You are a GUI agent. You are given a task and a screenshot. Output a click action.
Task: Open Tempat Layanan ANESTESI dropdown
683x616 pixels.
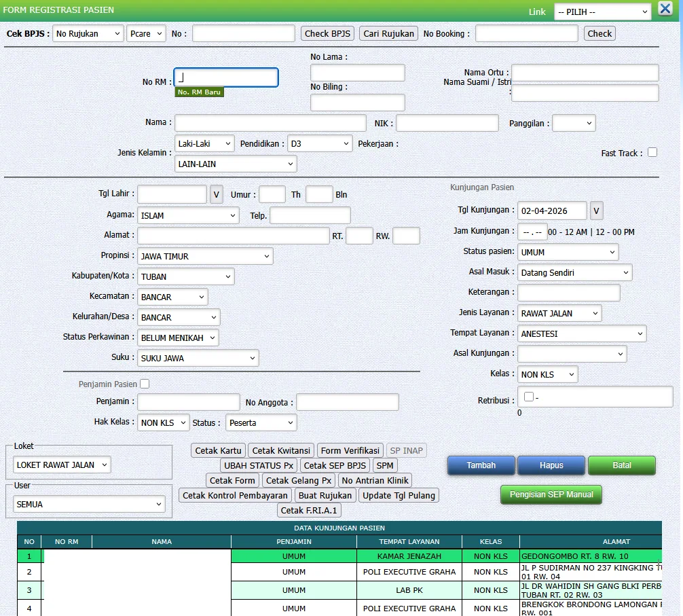(582, 333)
